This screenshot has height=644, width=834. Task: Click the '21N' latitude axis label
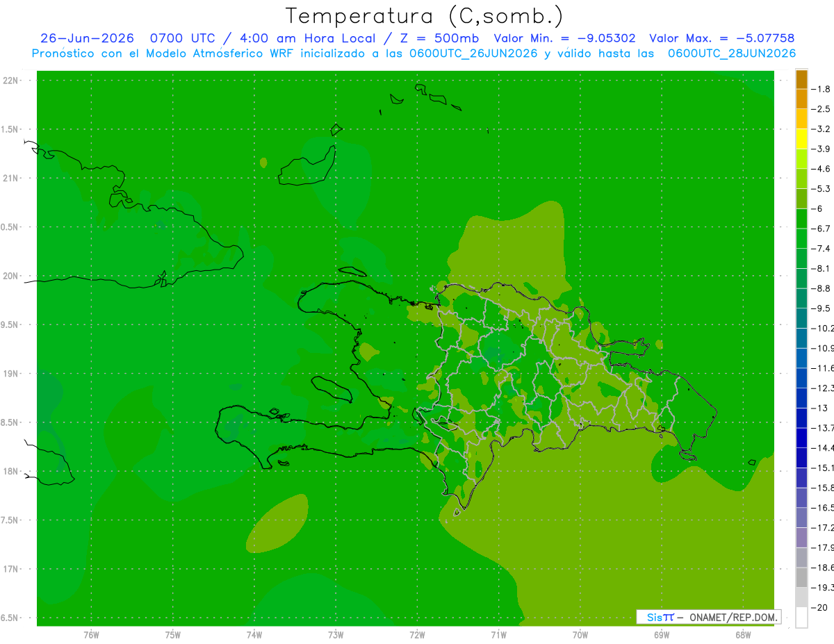click(x=10, y=179)
